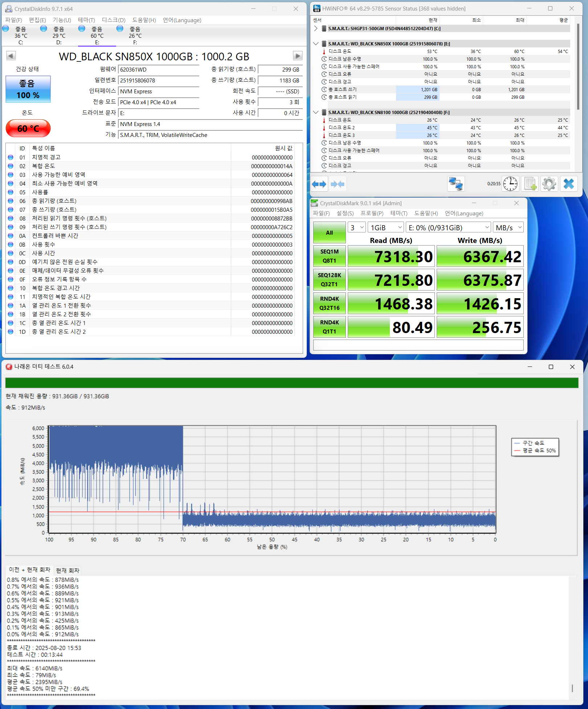Image resolution: width=588 pixels, height=709 pixels.
Task: Click the 펌웨어 620361WD field
Action: (159, 69)
